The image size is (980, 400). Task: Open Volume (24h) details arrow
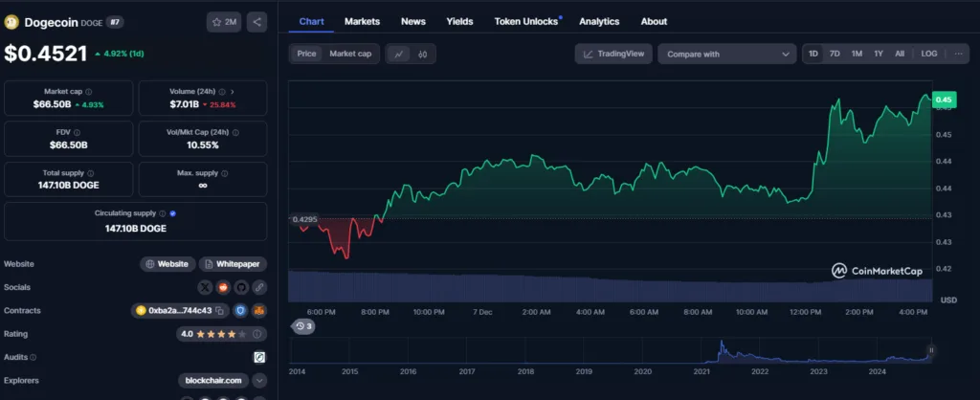(232, 91)
